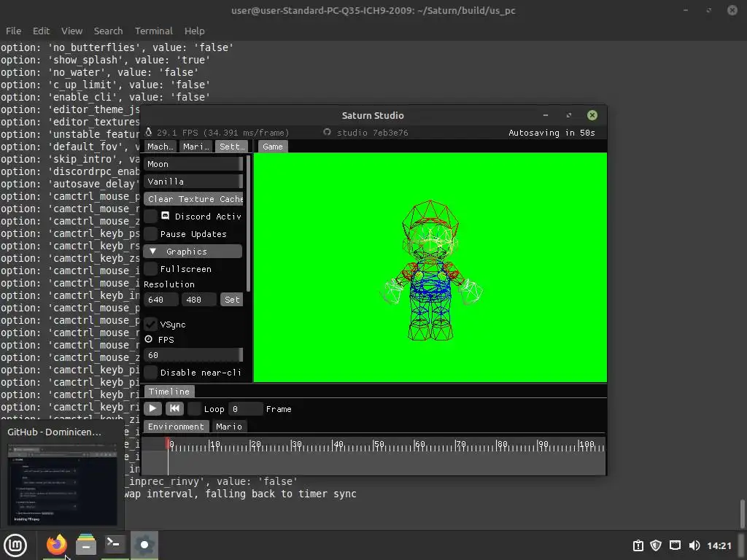Close the Saturn Studio window
This screenshot has height=560, width=747.
[592, 115]
